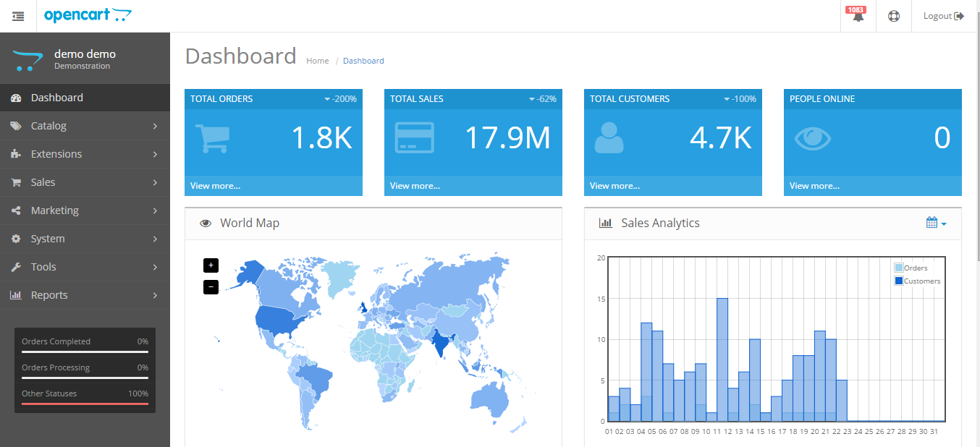Click the Other Statuses progress bar

[85, 404]
